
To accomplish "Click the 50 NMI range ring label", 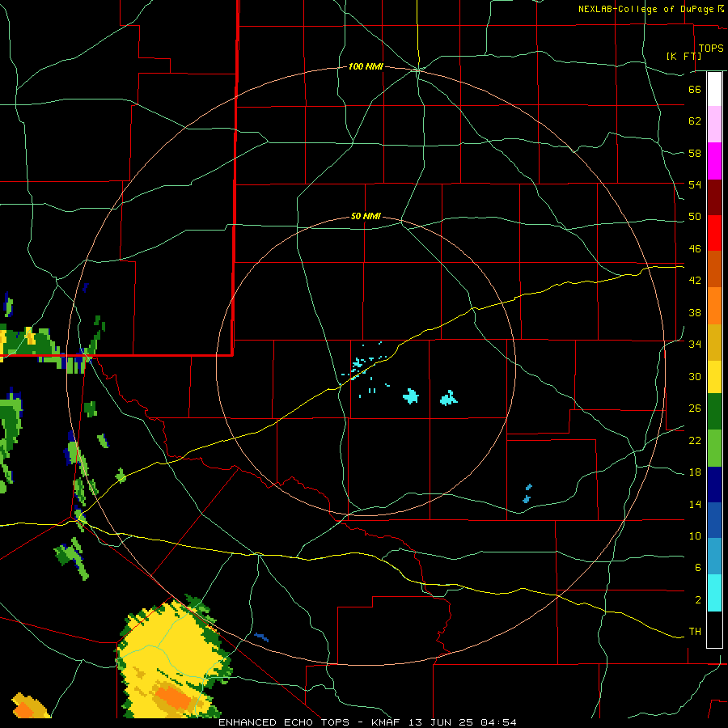I will coord(366,216).
